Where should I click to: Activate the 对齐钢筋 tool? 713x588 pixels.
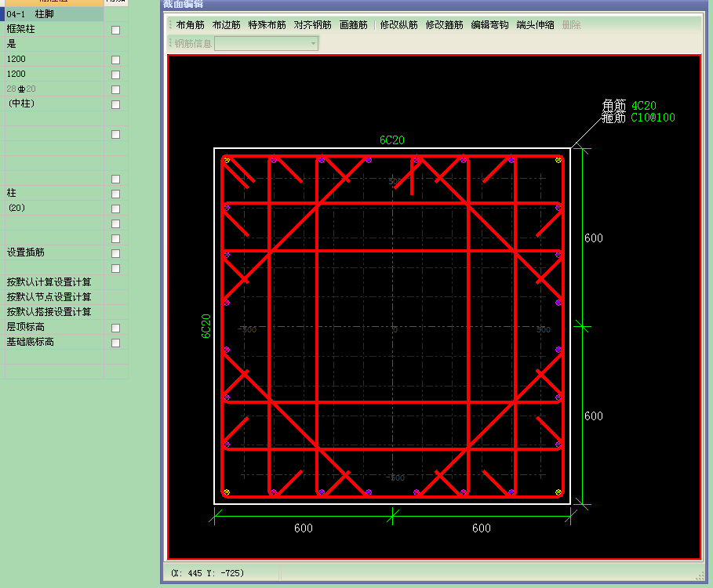click(x=312, y=25)
